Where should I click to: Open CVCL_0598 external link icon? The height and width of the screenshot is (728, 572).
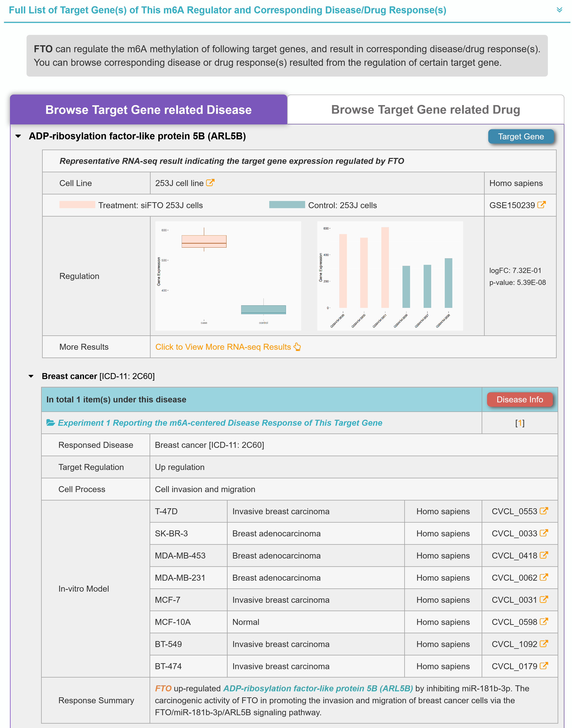pos(543,622)
